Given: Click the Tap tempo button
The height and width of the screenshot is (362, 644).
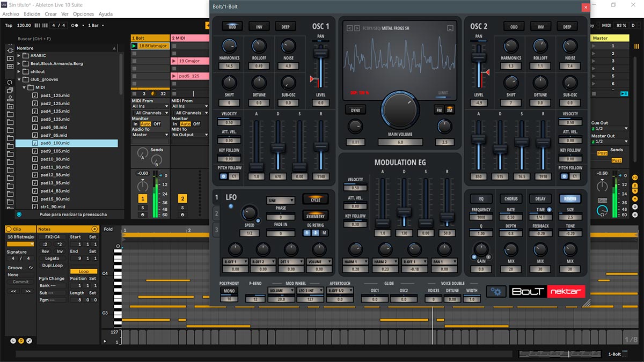Looking at the screenshot, I should (9, 25).
